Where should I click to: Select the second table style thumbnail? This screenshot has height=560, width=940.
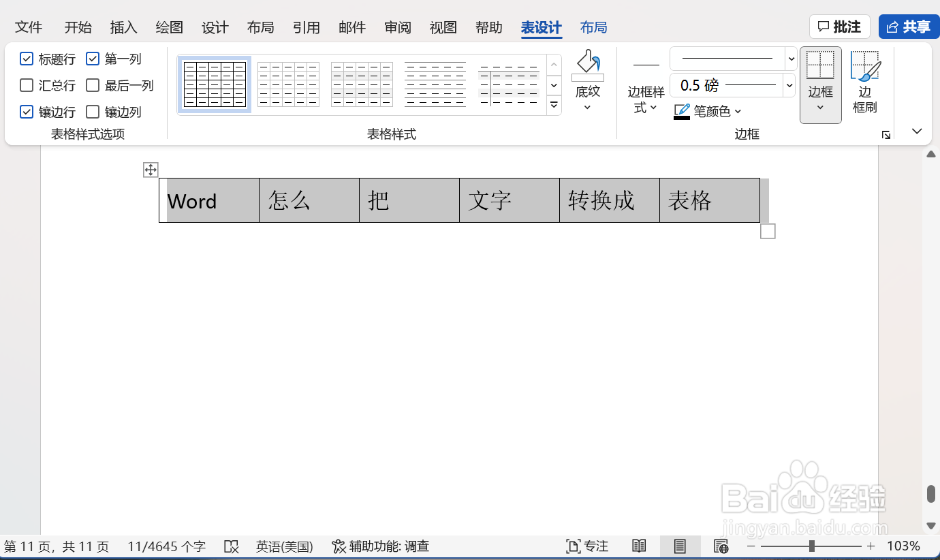288,84
